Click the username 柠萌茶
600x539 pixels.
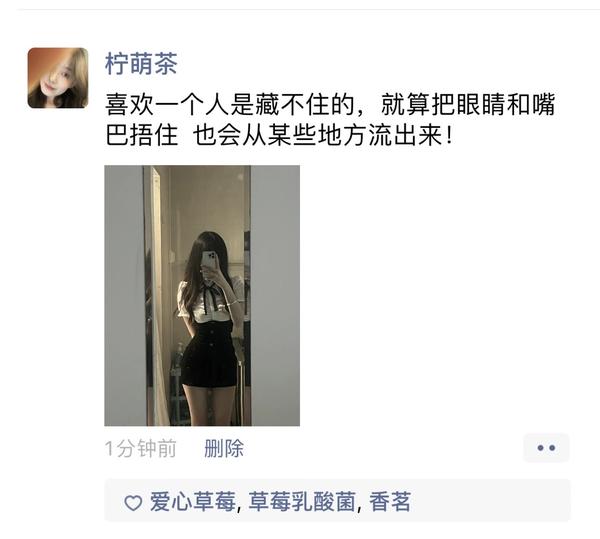141,64
